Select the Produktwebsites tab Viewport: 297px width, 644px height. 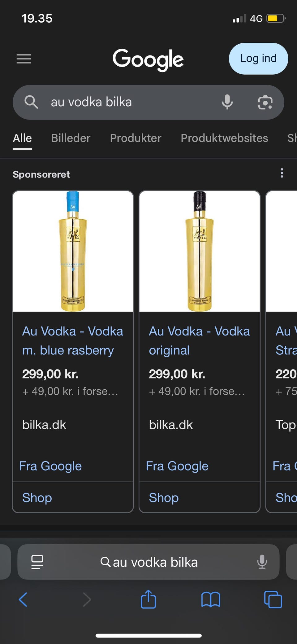coord(224,138)
